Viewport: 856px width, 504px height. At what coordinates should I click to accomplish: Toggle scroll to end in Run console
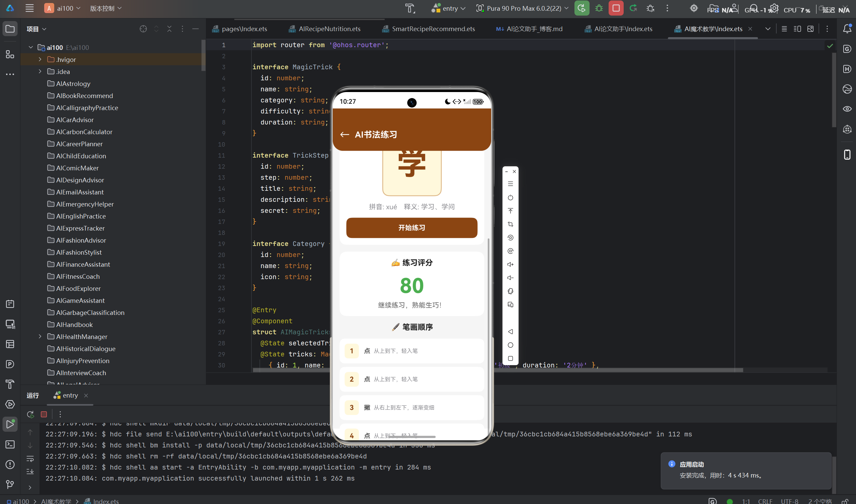[x=30, y=472]
